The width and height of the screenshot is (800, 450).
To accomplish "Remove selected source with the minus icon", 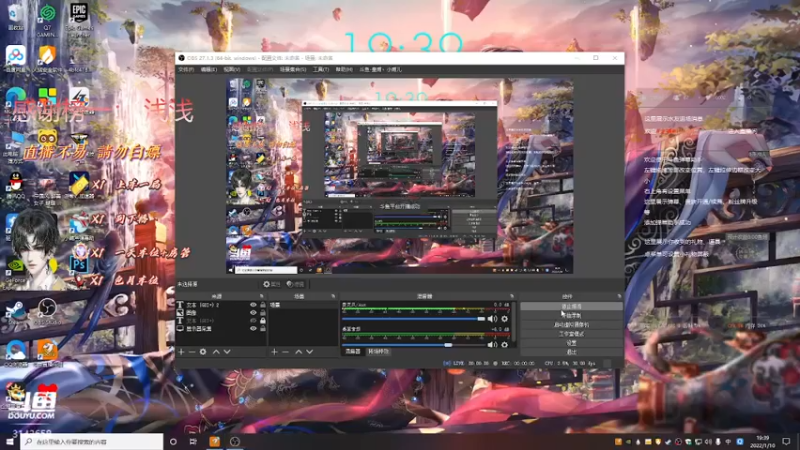I will point(192,352).
